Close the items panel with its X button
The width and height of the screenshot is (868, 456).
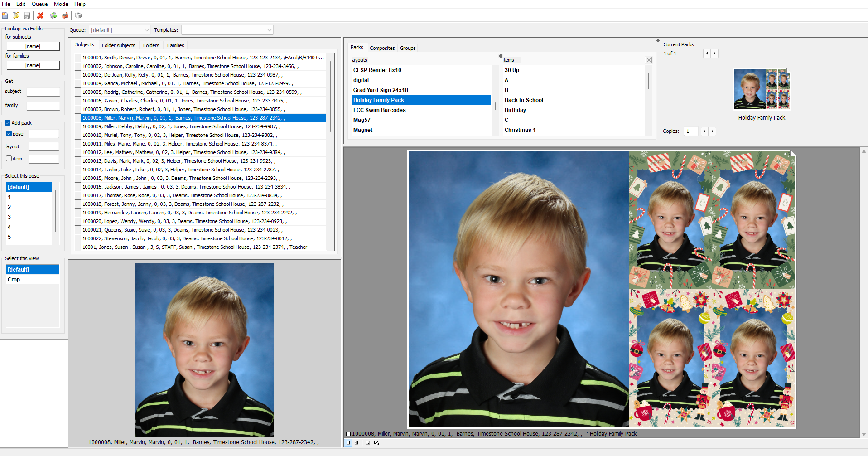[648, 60]
